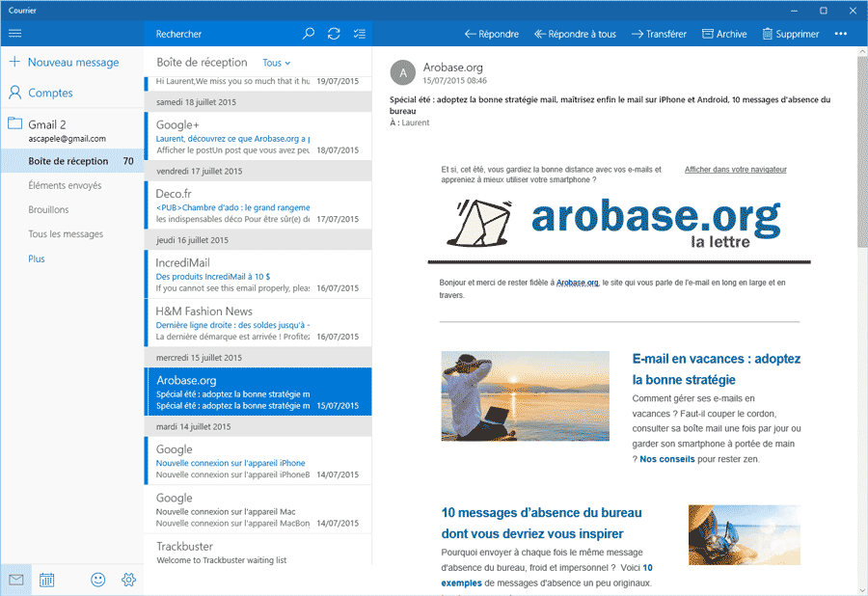The width and height of the screenshot is (868, 596).
Task: Open Google email about iPhone connection
Action: click(258, 461)
